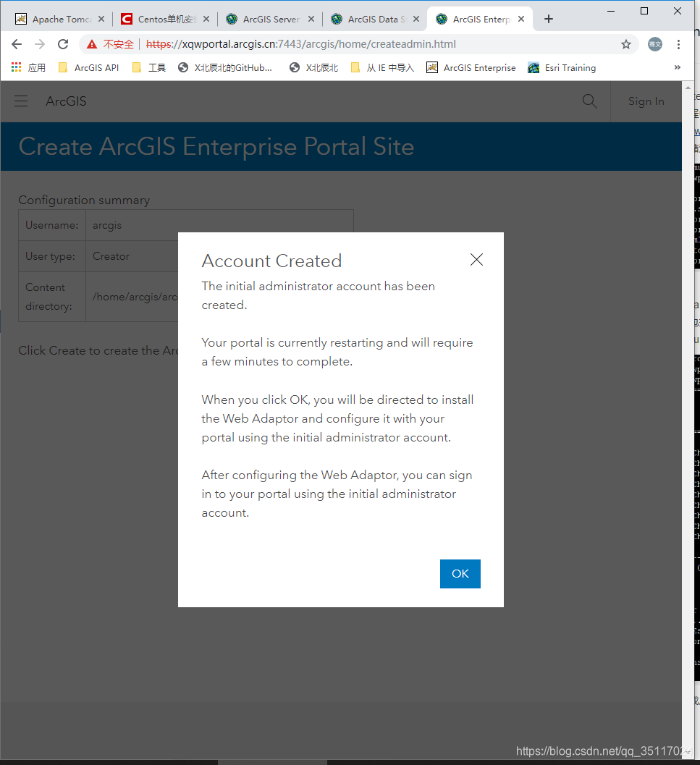Close the ArcGIS Enterprise tab

(521, 19)
